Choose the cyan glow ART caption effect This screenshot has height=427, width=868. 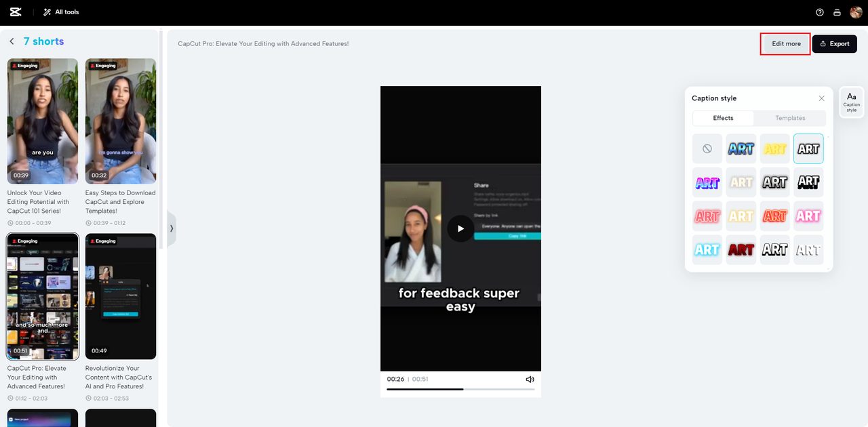(707, 249)
